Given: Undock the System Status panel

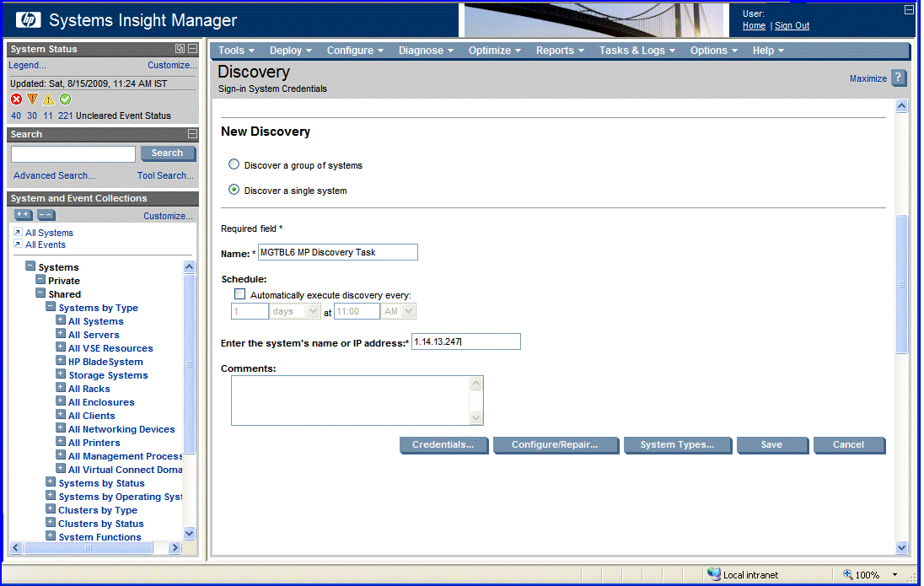Looking at the screenshot, I should tap(180, 49).
